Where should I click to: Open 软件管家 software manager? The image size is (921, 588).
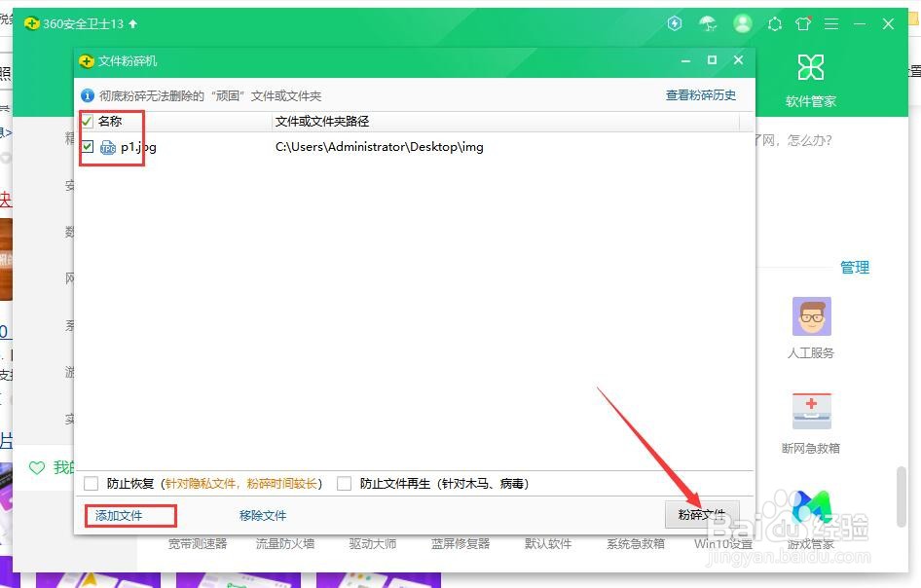[811, 81]
